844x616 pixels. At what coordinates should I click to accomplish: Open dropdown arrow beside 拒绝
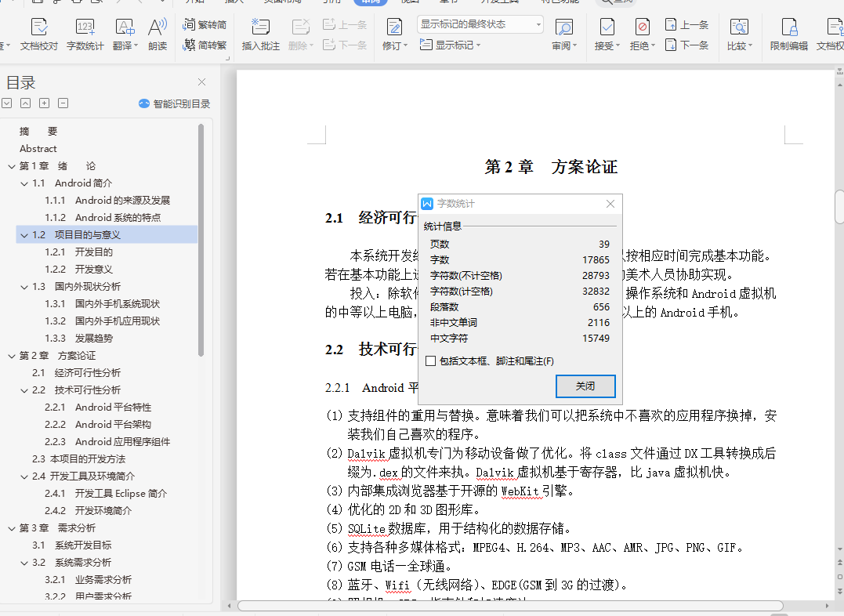pos(653,45)
